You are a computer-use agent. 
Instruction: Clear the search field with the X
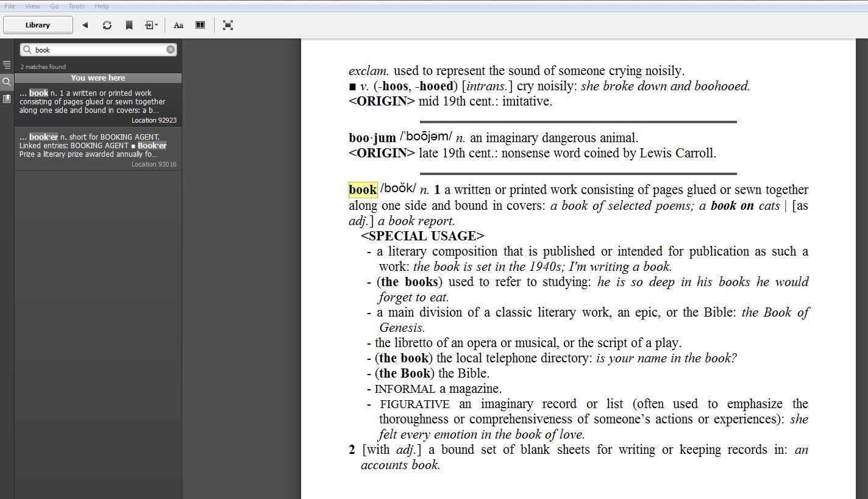click(x=171, y=49)
